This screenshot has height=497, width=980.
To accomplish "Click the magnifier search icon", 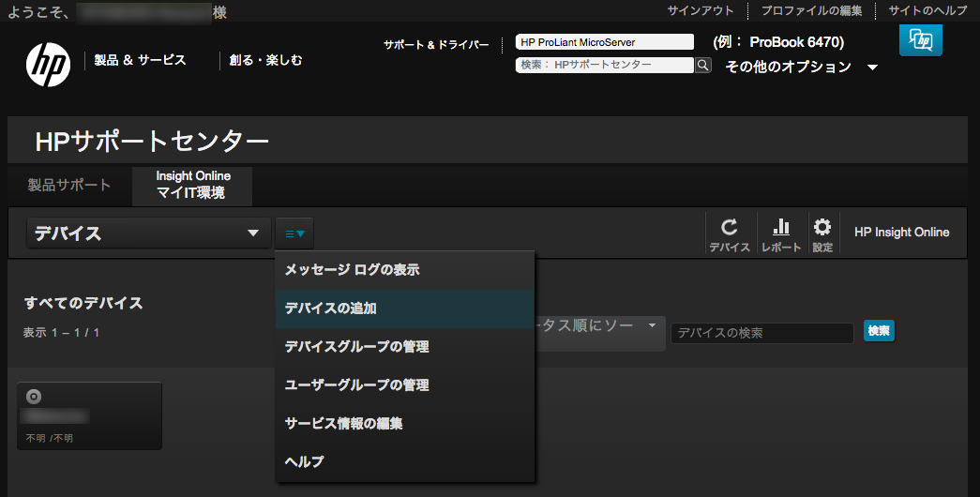I will [x=702, y=66].
